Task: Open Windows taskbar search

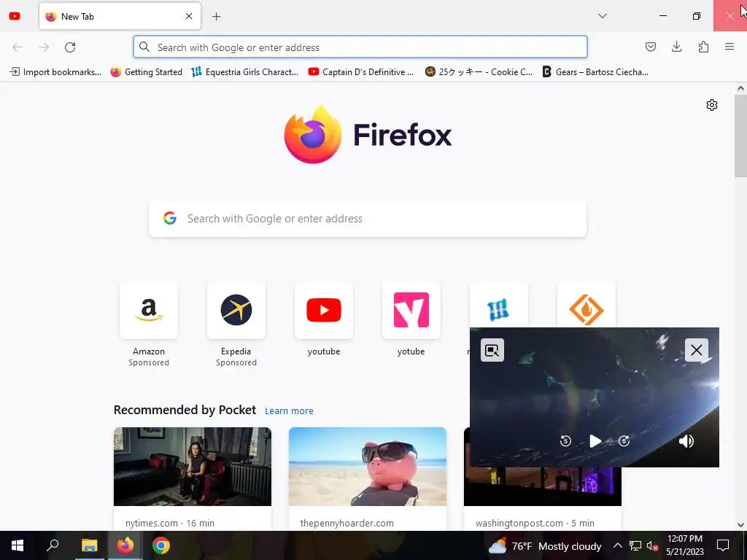Action: point(53,545)
